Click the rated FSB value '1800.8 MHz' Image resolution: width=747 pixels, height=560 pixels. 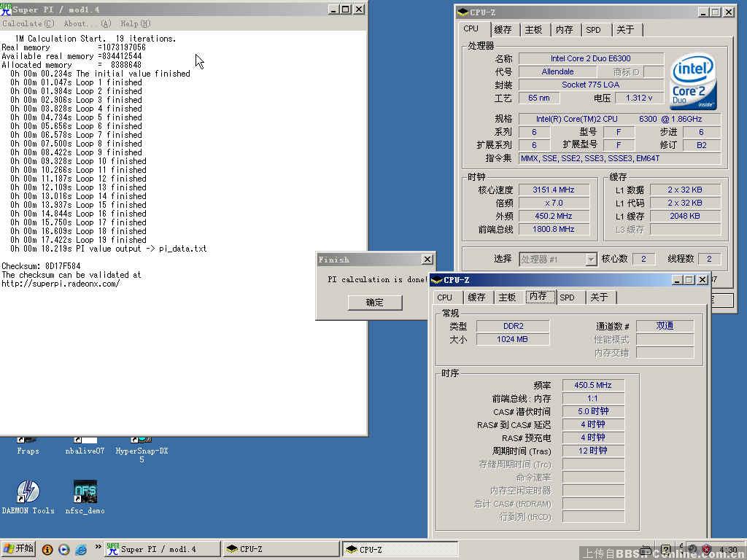pos(554,229)
